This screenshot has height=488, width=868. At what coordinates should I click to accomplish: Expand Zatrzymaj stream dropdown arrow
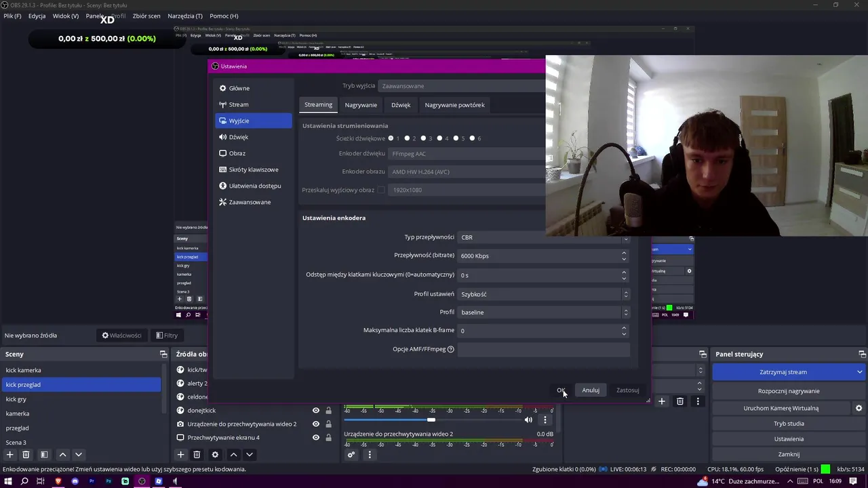859,372
